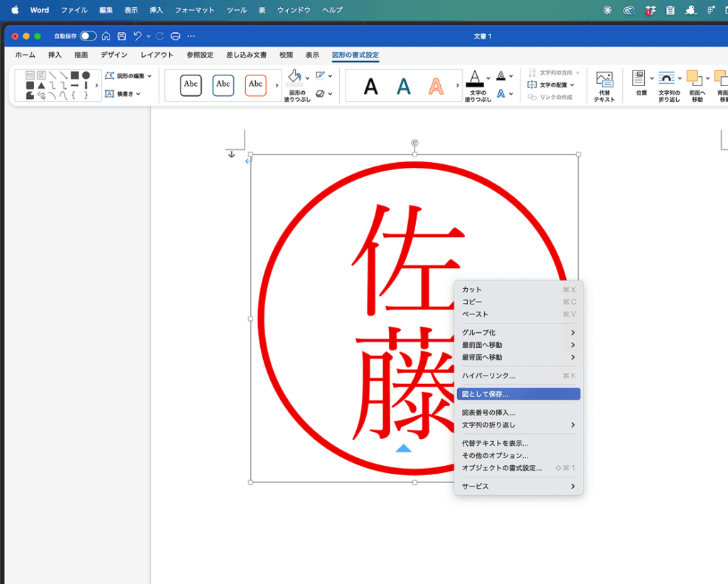Choose Save as Picture in context menu

click(518, 394)
